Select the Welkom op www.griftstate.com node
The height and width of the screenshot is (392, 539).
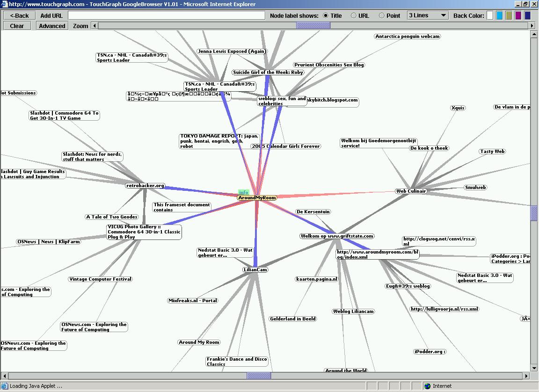(337, 236)
